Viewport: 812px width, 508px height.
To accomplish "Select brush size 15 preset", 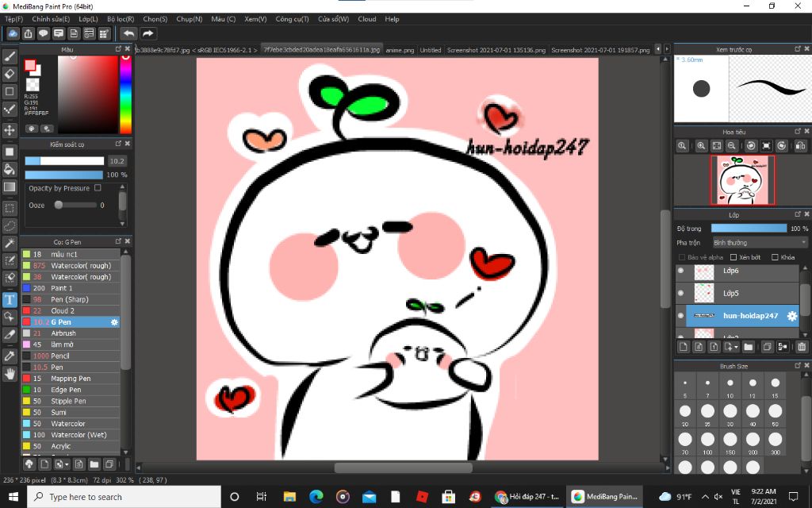I will coord(775,383).
